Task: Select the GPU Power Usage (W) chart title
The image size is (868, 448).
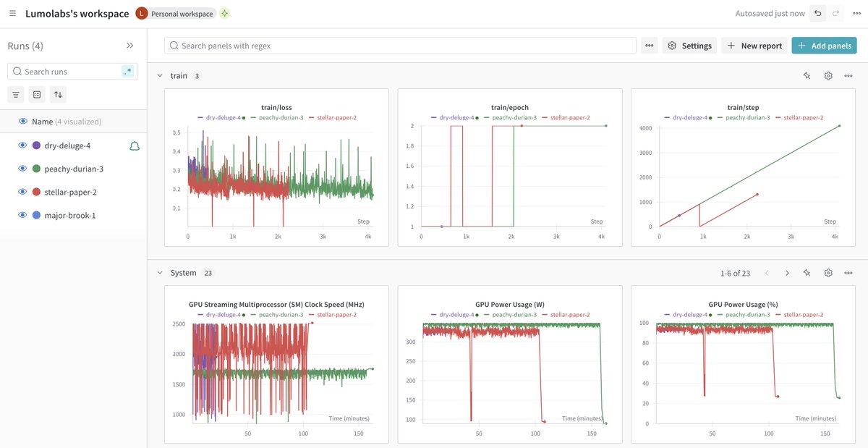Action: [510, 305]
